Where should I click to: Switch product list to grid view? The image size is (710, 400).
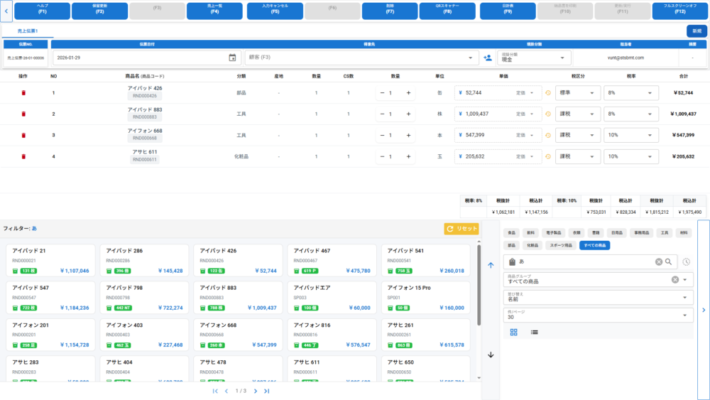pyautogui.click(x=513, y=331)
